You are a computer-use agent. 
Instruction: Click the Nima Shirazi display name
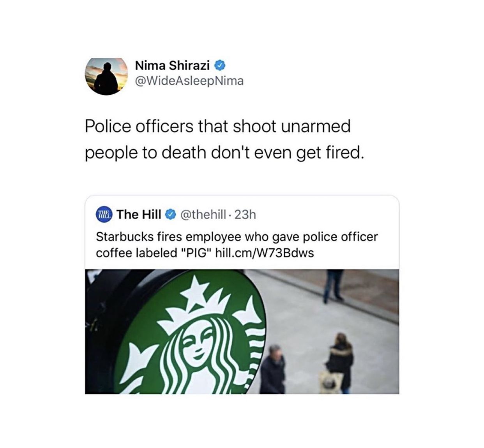point(172,66)
